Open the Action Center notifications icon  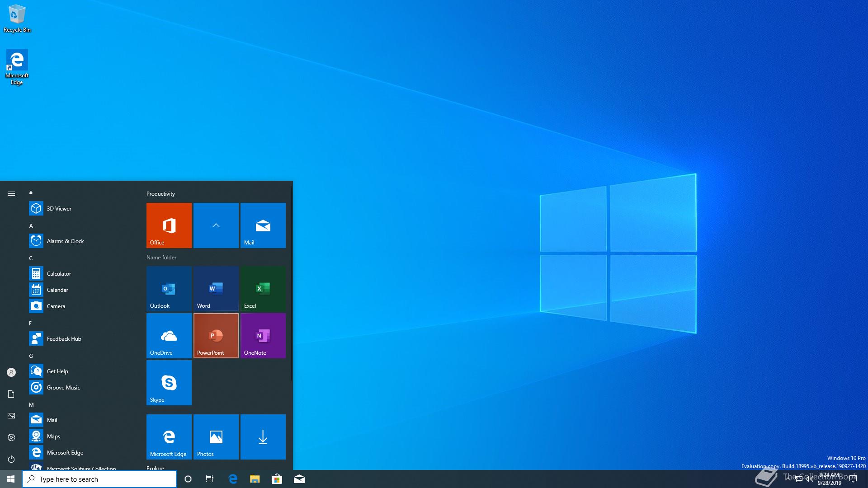click(x=853, y=479)
